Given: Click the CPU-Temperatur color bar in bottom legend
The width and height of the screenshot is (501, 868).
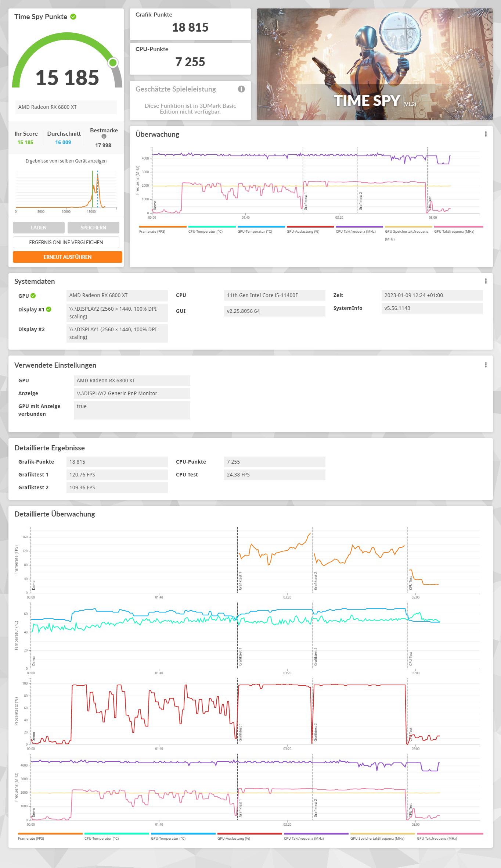Looking at the screenshot, I should [117, 833].
